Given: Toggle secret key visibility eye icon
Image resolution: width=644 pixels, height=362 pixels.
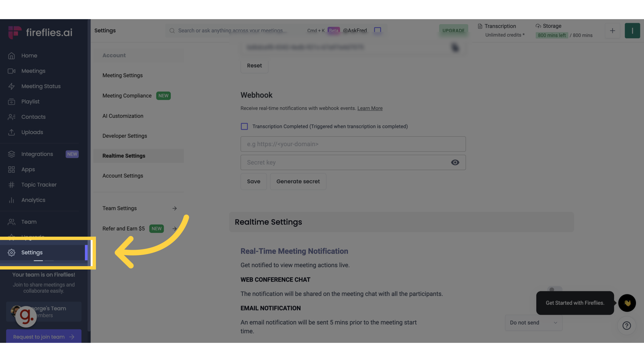Looking at the screenshot, I should click(455, 163).
